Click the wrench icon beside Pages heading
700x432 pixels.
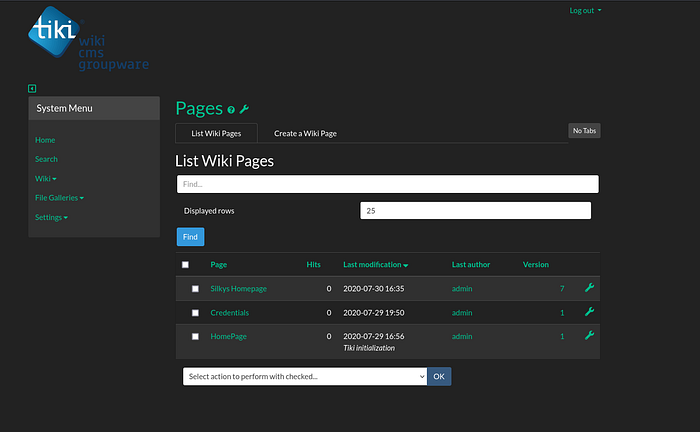244,109
